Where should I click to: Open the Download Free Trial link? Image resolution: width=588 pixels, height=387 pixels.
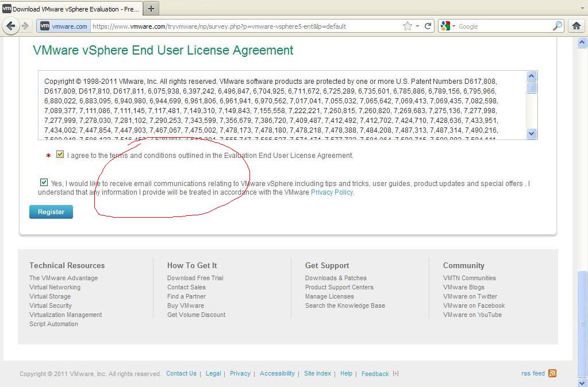(x=195, y=278)
